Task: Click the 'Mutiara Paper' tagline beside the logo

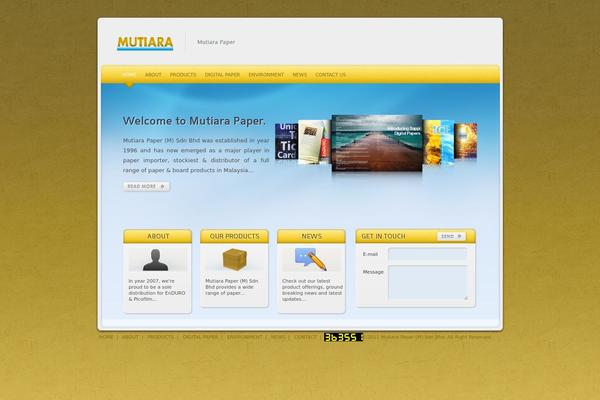Action: pos(216,42)
